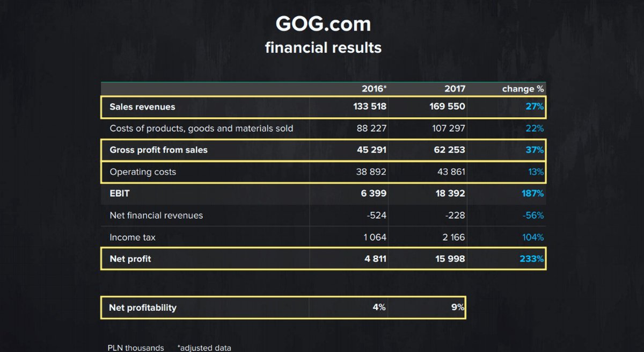Click the '*adjusted data' footnote
The width and height of the screenshot is (644, 352).
tap(204, 348)
